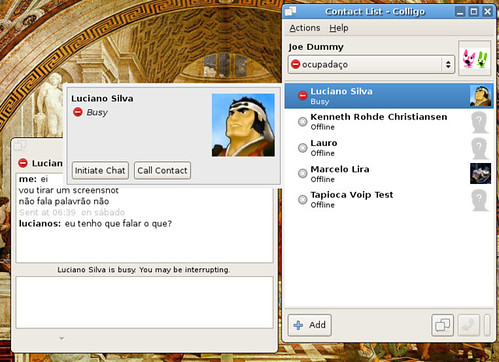Open the ocupadaço status dropdown

[371, 64]
